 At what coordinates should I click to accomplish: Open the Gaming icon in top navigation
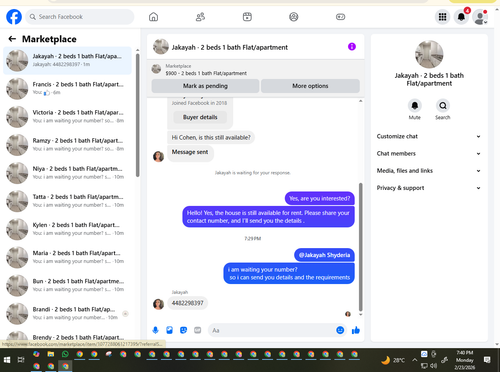pos(340,17)
